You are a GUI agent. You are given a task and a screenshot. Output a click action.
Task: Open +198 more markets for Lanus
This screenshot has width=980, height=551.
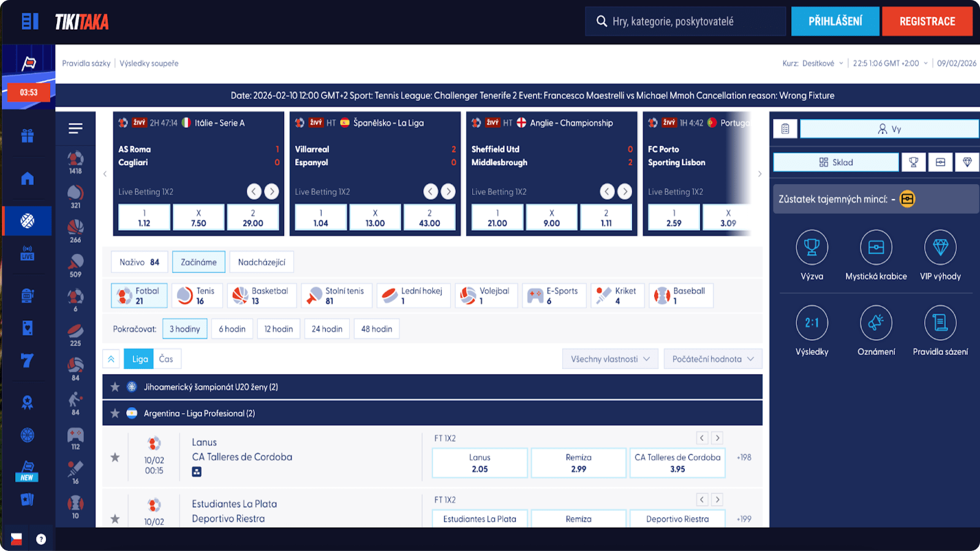coord(744,457)
